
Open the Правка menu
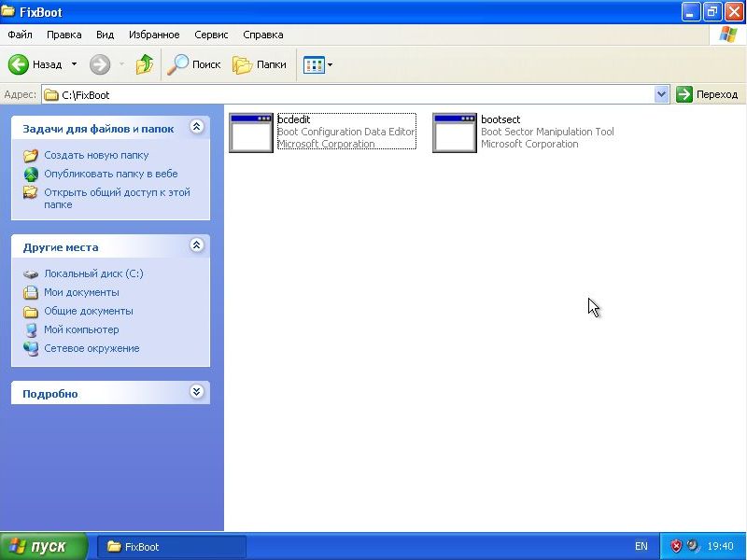[x=63, y=35]
